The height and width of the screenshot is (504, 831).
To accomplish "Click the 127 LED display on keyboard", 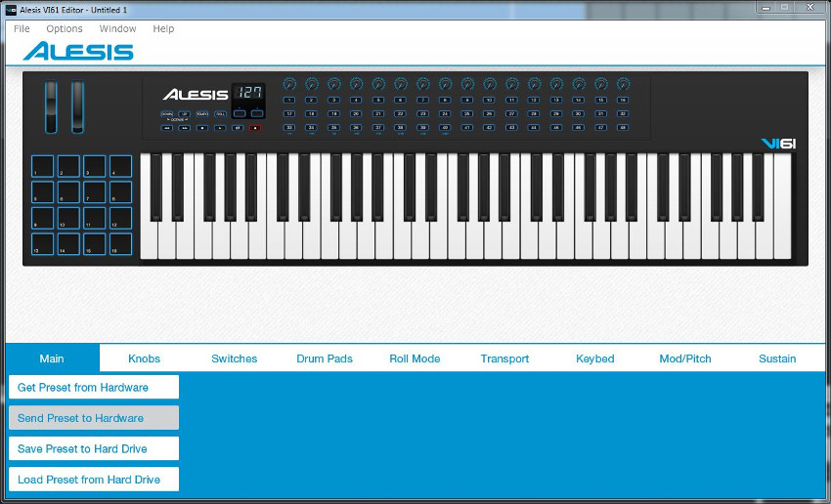I will (248, 93).
